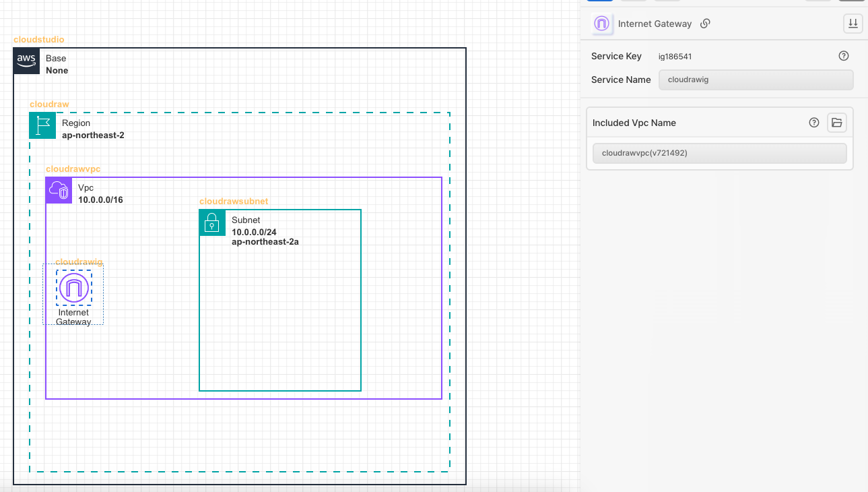Click the Service Key label

tap(616, 56)
